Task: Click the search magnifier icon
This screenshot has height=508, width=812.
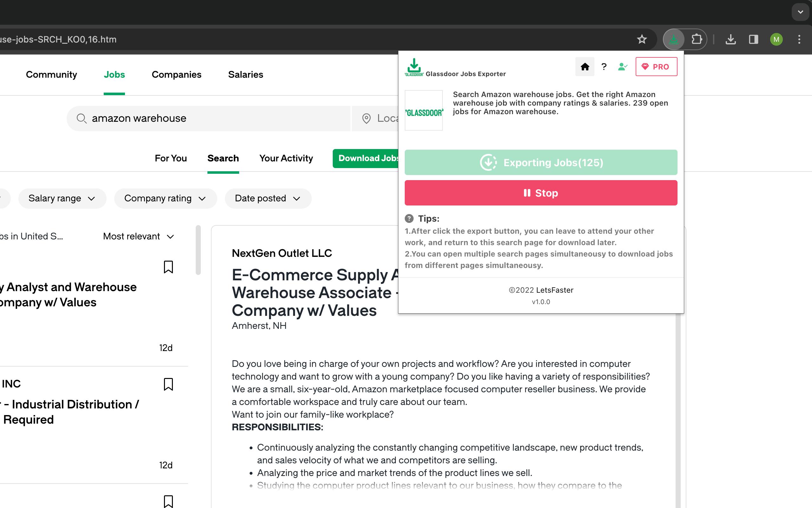Action: coord(81,118)
